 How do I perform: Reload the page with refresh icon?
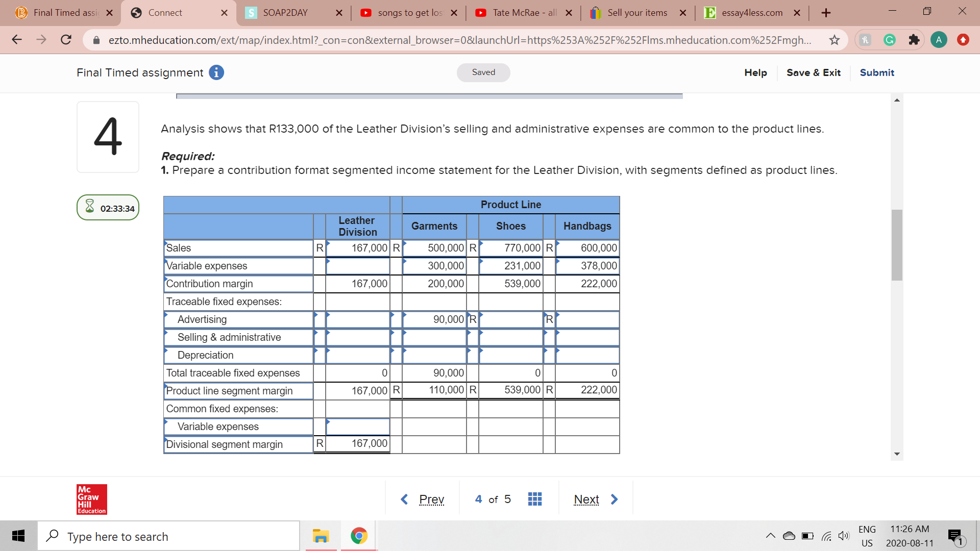pos(66,40)
